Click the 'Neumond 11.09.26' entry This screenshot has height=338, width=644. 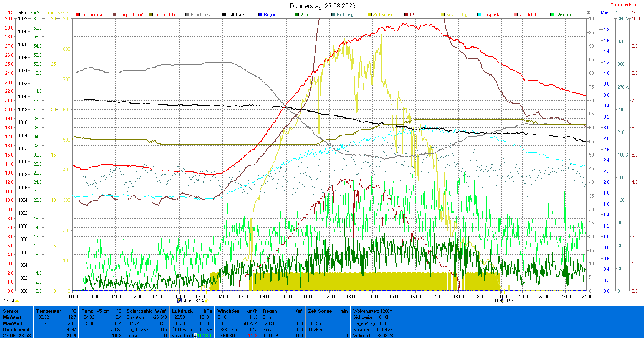[373, 330]
